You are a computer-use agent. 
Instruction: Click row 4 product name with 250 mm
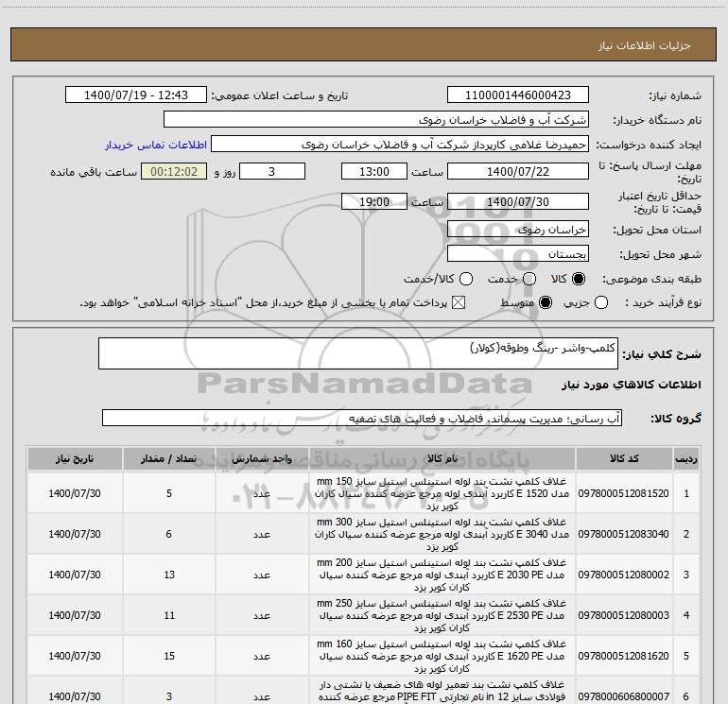click(x=442, y=615)
